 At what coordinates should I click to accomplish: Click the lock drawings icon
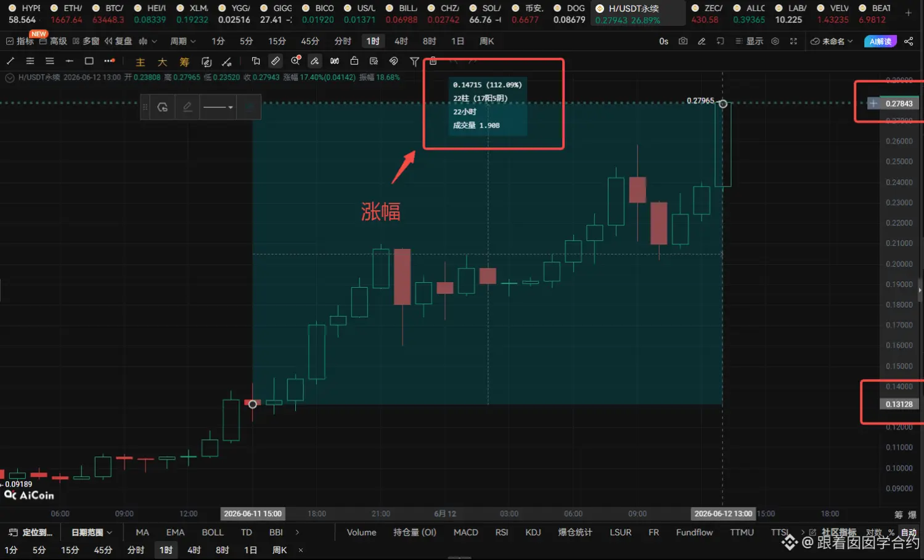click(354, 61)
